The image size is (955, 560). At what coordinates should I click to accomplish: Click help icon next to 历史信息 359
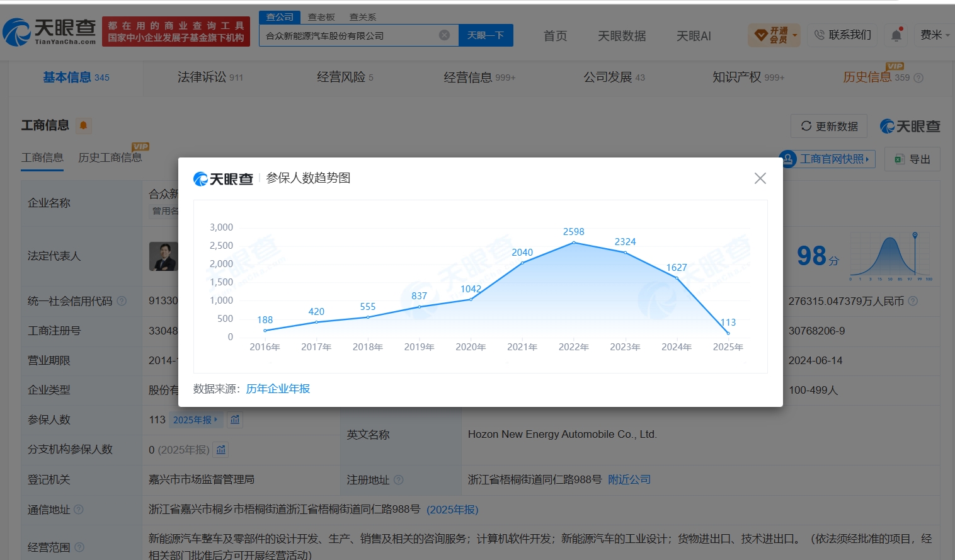[918, 78]
